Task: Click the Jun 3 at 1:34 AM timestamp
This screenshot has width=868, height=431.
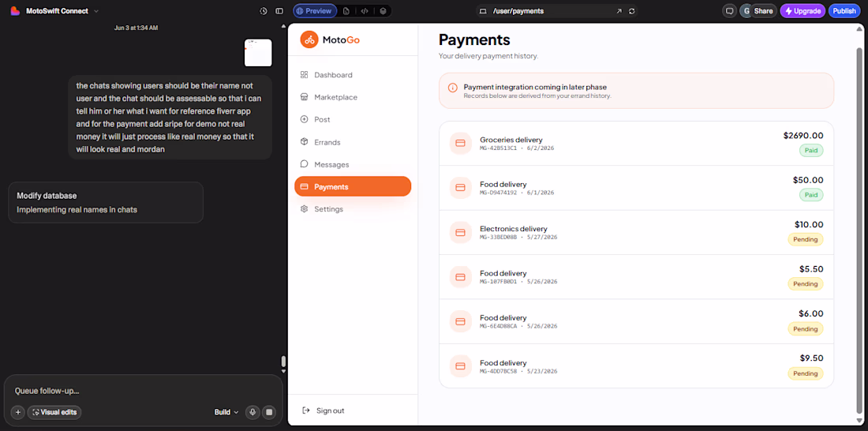Action: 137,28
